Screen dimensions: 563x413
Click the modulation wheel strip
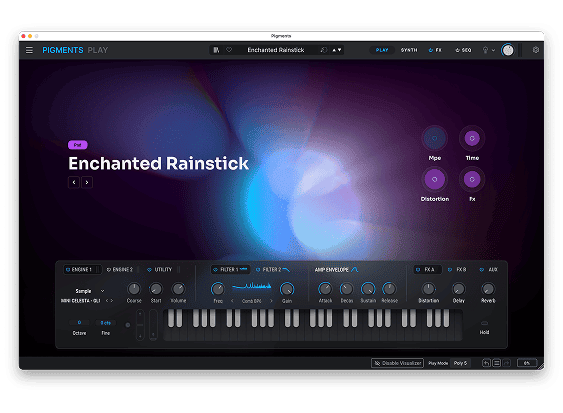[x=153, y=325]
